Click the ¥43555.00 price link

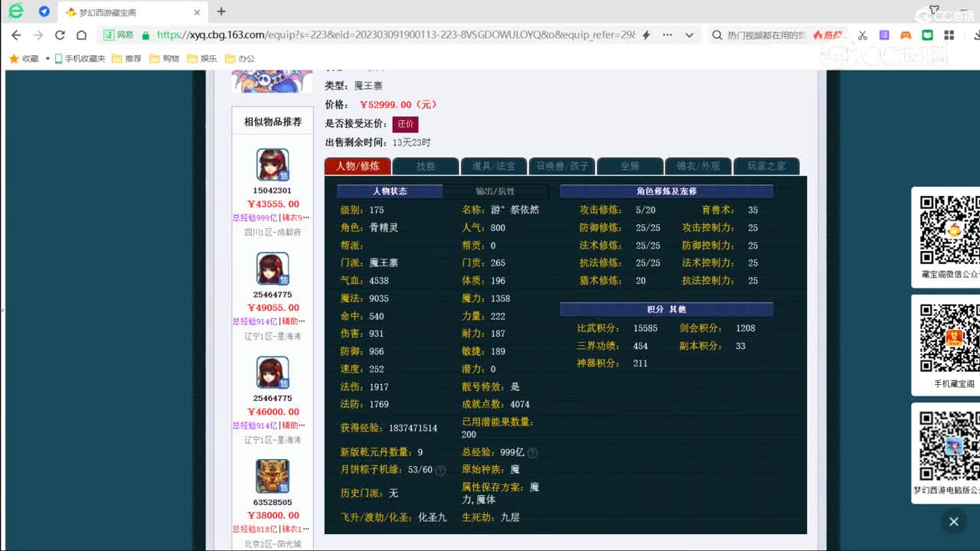(x=273, y=204)
